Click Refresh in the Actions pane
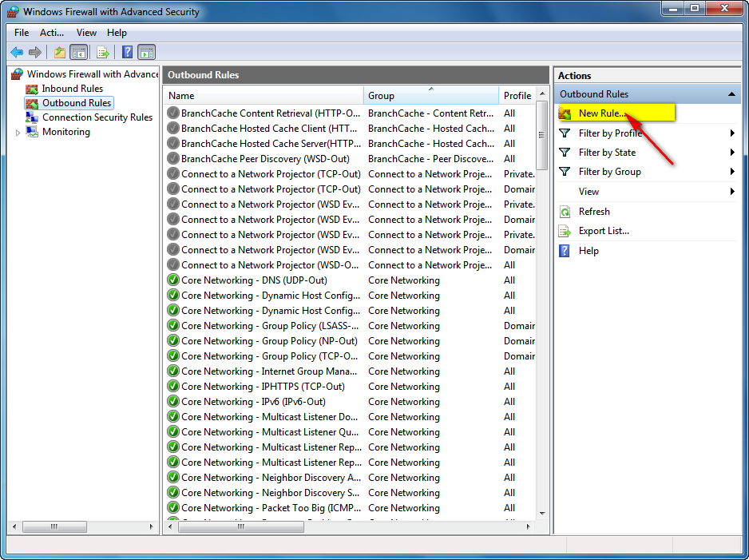This screenshot has width=749, height=560. pyautogui.click(x=594, y=212)
